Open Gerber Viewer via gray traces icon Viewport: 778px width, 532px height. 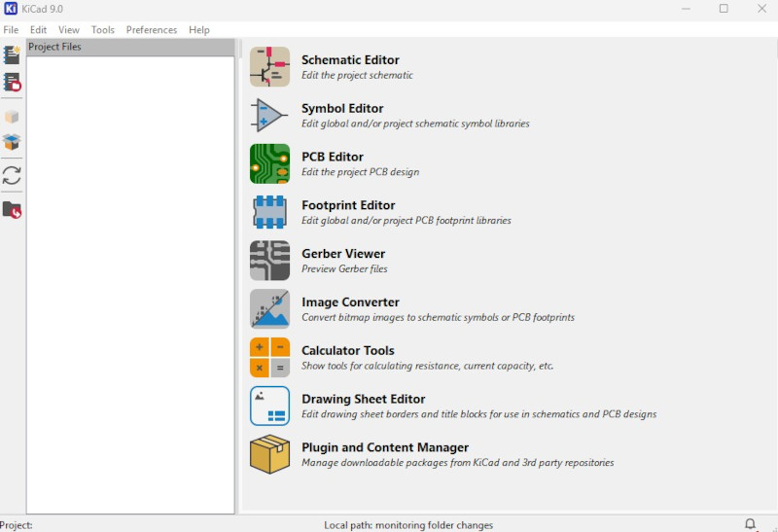coord(269,261)
